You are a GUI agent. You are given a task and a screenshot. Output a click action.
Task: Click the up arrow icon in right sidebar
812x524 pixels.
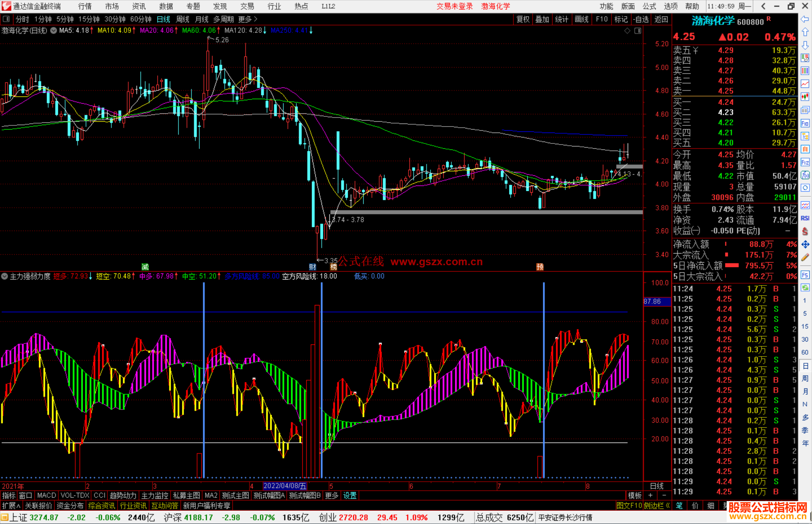(805, 32)
